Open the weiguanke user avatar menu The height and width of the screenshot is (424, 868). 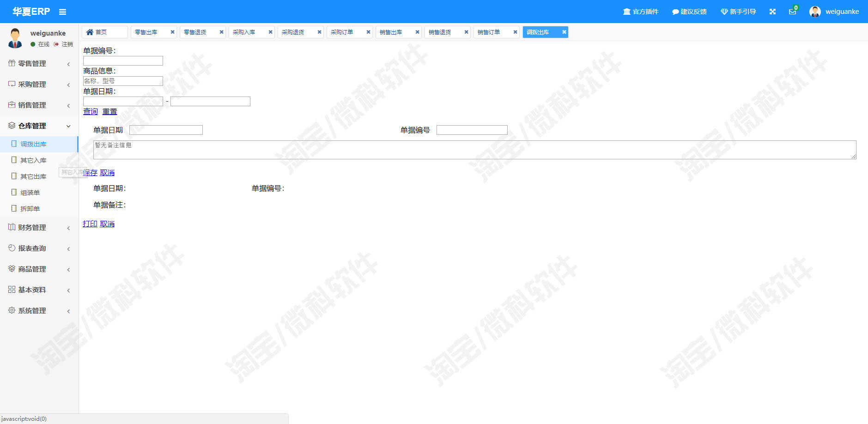(834, 12)
